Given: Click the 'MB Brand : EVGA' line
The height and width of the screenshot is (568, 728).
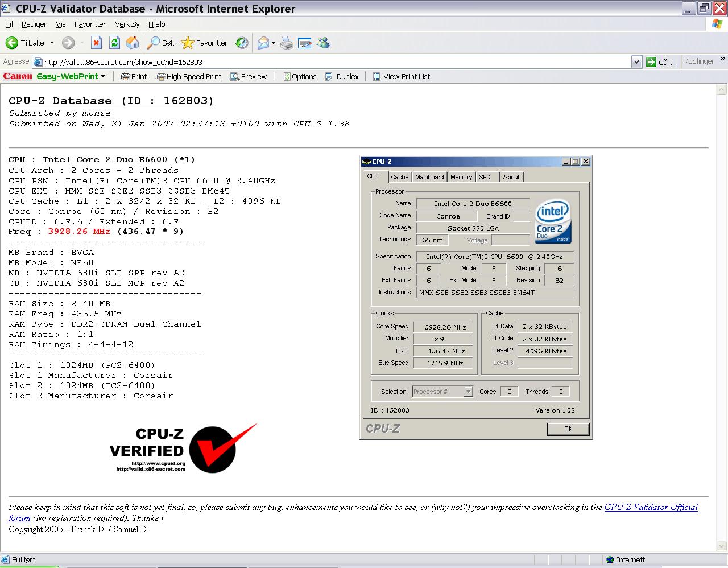Looking at the screenshot, I should tap(51, 253).
